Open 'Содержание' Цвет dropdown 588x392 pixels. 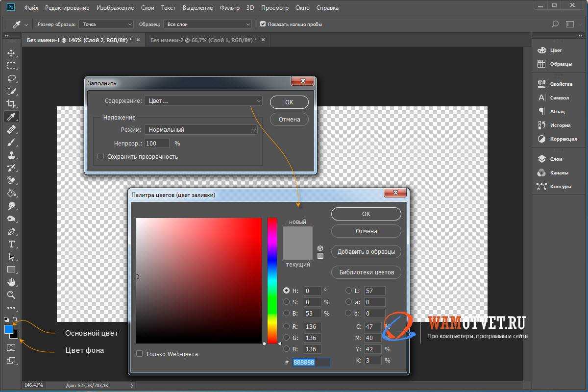[203, 100]
